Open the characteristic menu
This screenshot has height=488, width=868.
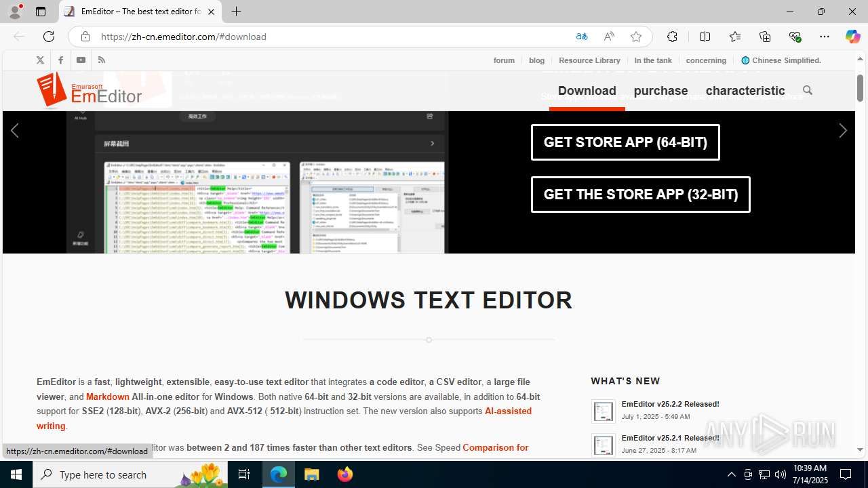[x=745, y=91]
